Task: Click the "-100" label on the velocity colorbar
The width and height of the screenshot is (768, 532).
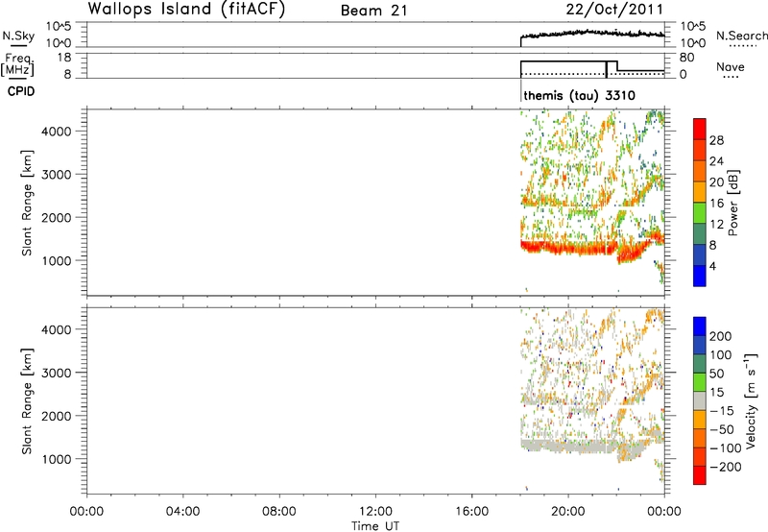Action: tap(726, 448)
